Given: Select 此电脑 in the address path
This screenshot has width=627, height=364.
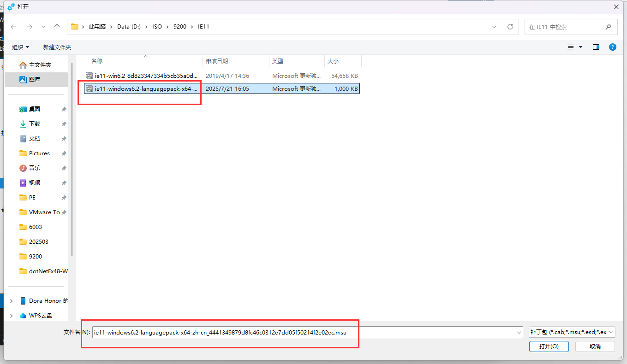Looking at the screenshot, I should [97, 27].
